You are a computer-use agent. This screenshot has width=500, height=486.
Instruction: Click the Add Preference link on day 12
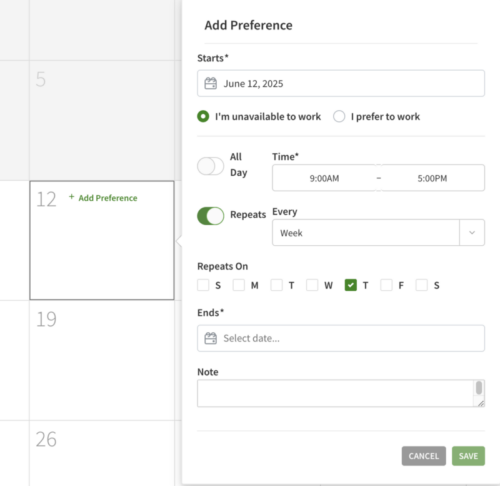108,198
